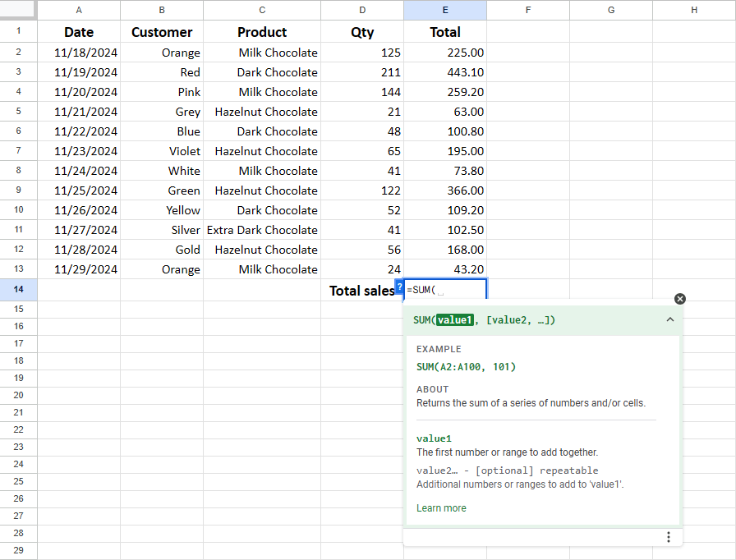
Task: Select row 14 header
Action: [18, 289]
